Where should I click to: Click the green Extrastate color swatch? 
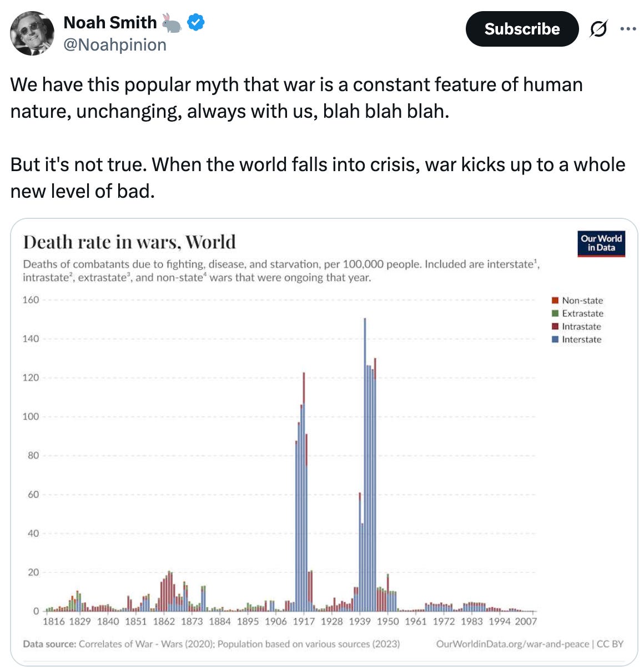(x=554, y=313)
